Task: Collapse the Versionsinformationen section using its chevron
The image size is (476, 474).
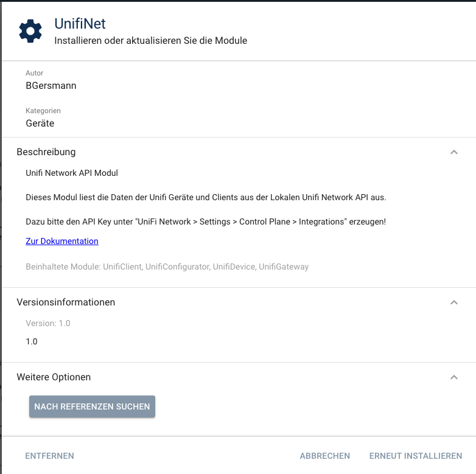Action: 453,302
